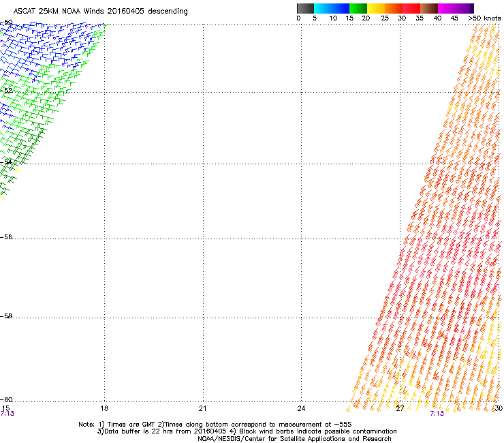
Task: Select the "40" label under the color scale
Action: click(x=437, y=18)
